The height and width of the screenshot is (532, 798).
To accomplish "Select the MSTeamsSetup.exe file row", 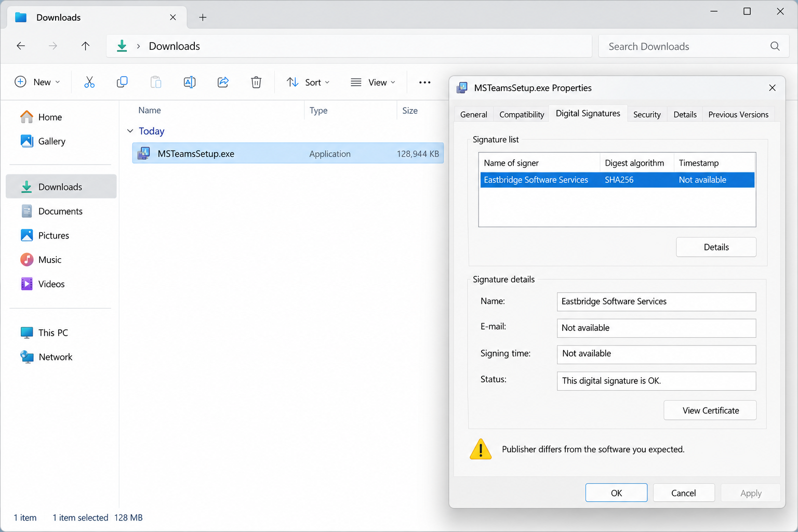I will (288, 153).
